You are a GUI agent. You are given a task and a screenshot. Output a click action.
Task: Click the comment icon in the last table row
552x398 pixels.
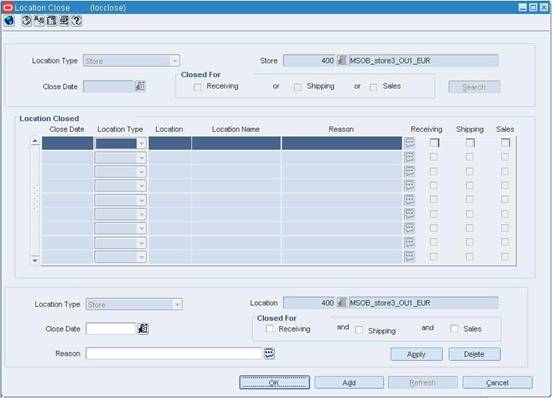click(x=409, y=257)
